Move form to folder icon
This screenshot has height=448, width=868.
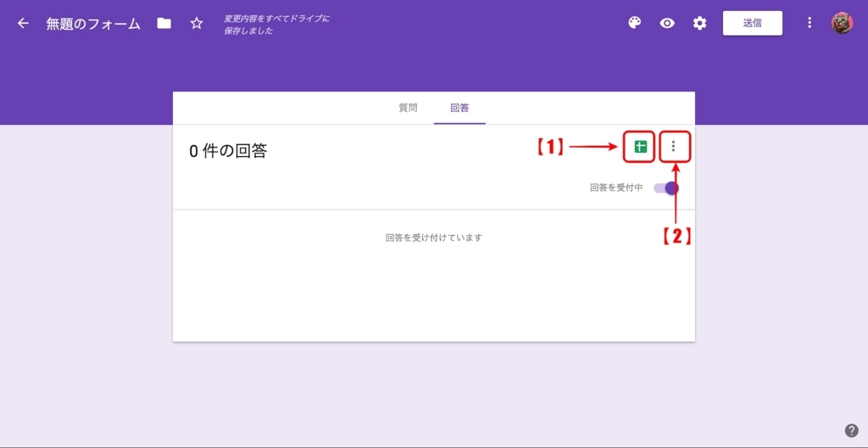point(164,23)
